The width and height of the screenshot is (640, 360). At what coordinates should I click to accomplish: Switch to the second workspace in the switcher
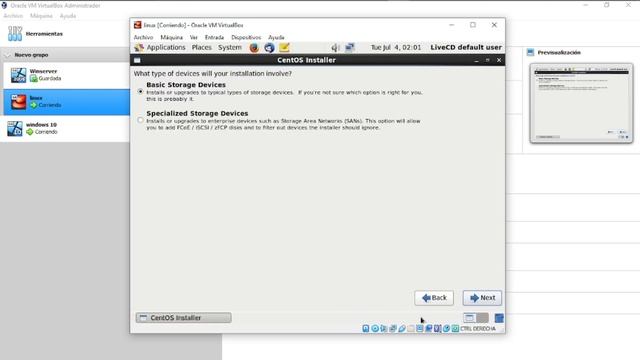[x=482, y=318]
